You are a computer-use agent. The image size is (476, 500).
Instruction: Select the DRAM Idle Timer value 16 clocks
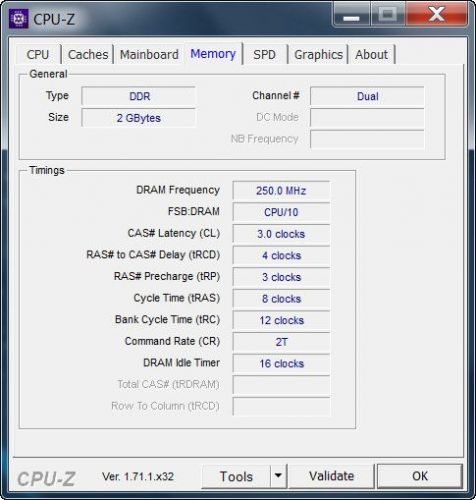click(281, 363)
